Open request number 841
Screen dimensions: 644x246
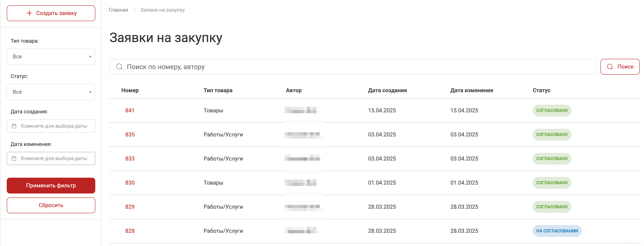tap(130, 110)
